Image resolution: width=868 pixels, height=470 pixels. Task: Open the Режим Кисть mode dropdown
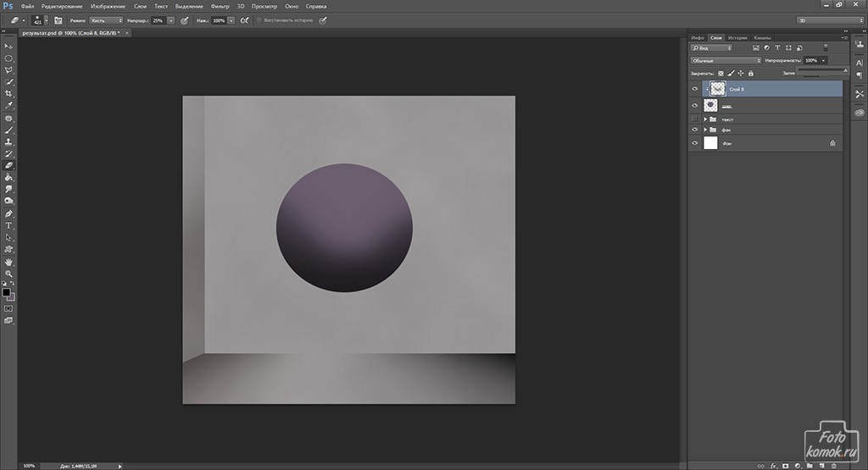(106, 20)
